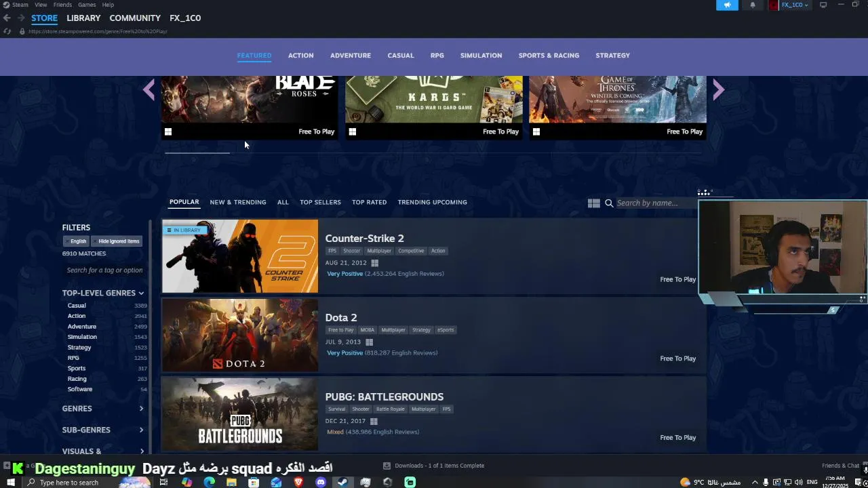
Task: Expand the Genres filter section
Action: tap(103, 409)
